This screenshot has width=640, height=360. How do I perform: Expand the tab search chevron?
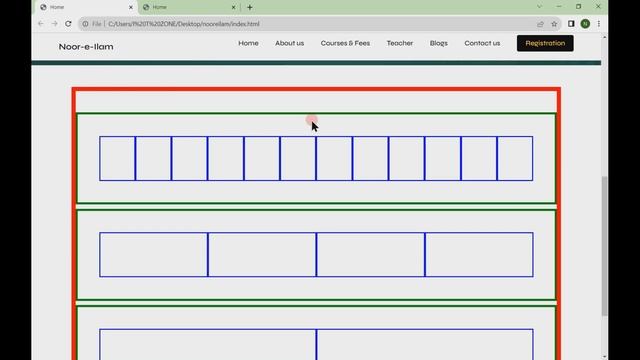(x=539, y=7)
